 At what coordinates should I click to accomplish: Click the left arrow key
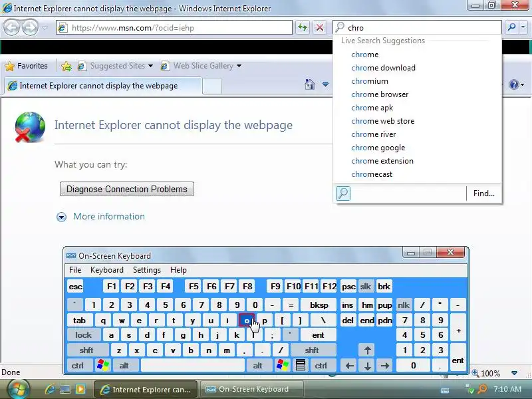click(x=350, y=365)
